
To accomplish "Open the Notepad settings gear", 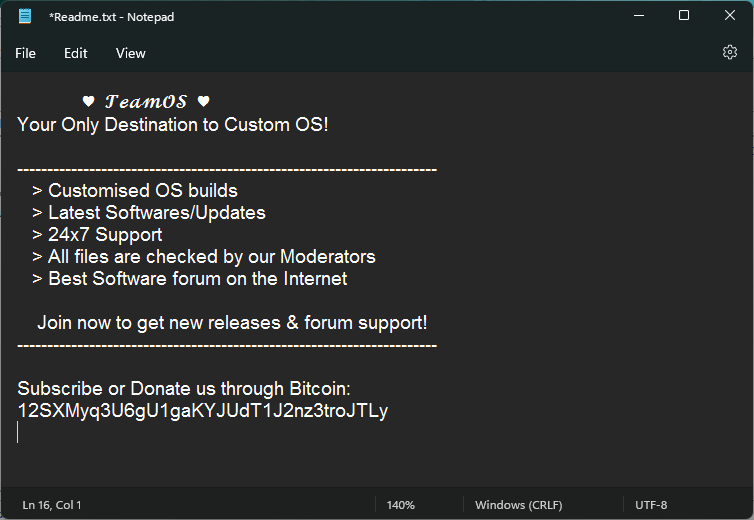I will 730,53.
